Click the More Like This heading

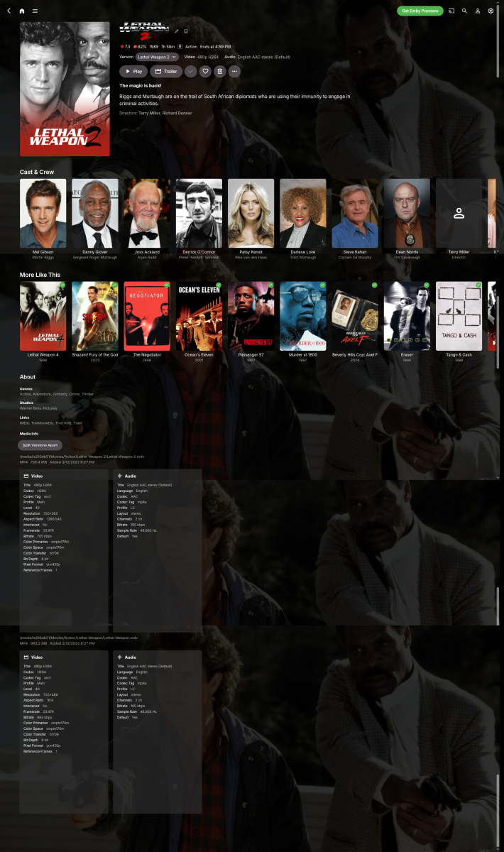40,275
